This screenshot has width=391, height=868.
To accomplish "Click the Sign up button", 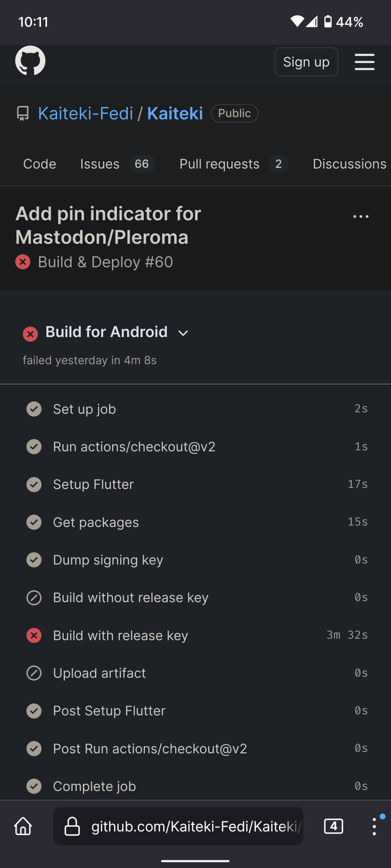I will [x=306, y=61].
